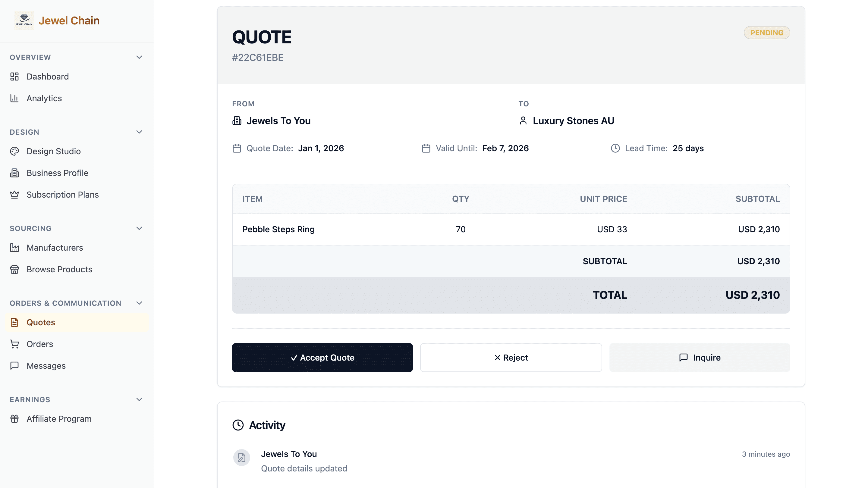Click the Browse Products store icon
This screenshot has height=488, width=868.
[14, 269]
